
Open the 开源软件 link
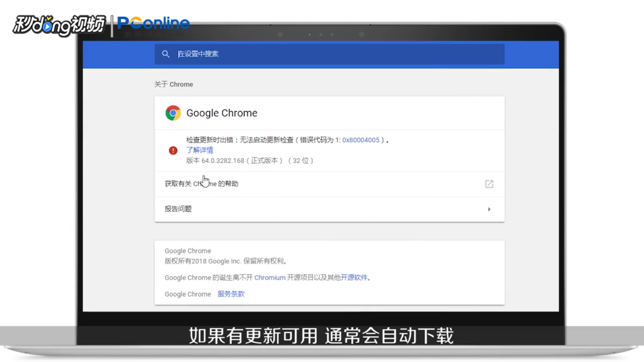tap(354, 278)
